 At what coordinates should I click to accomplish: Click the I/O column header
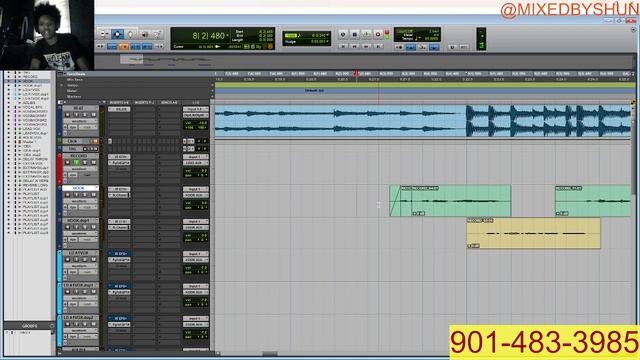[x=196, y=102]
